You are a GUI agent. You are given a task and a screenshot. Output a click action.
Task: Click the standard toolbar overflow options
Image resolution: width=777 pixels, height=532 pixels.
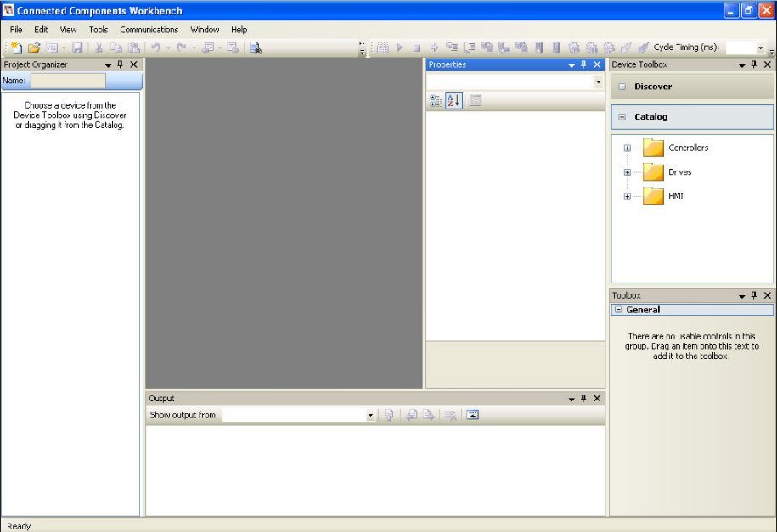coord(363,48)
